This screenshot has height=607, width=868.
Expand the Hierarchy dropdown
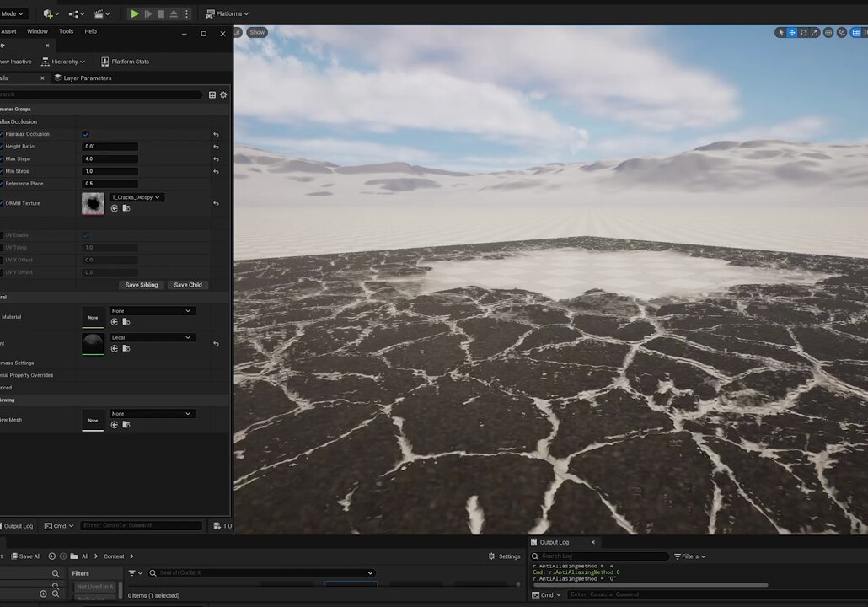click(x=63, y=62)
